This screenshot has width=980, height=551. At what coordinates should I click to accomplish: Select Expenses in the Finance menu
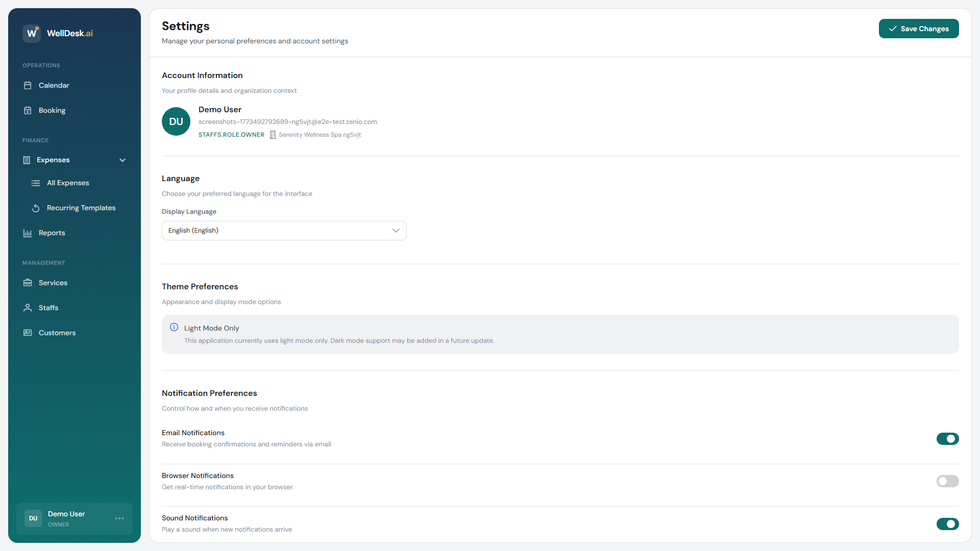click(53, 160)
